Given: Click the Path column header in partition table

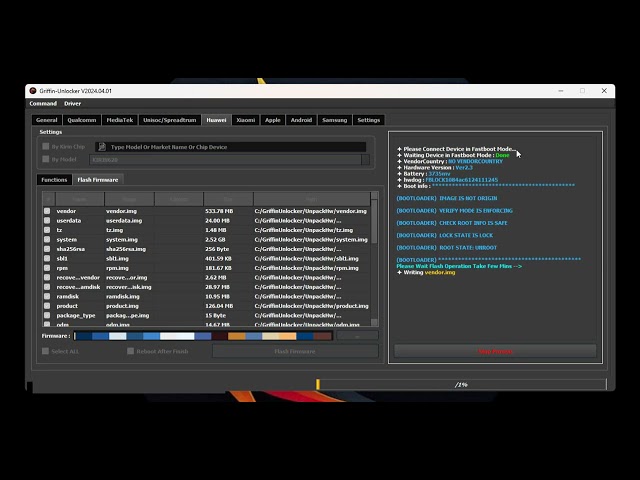Looking at the screenshot, I should click(311, 199).
